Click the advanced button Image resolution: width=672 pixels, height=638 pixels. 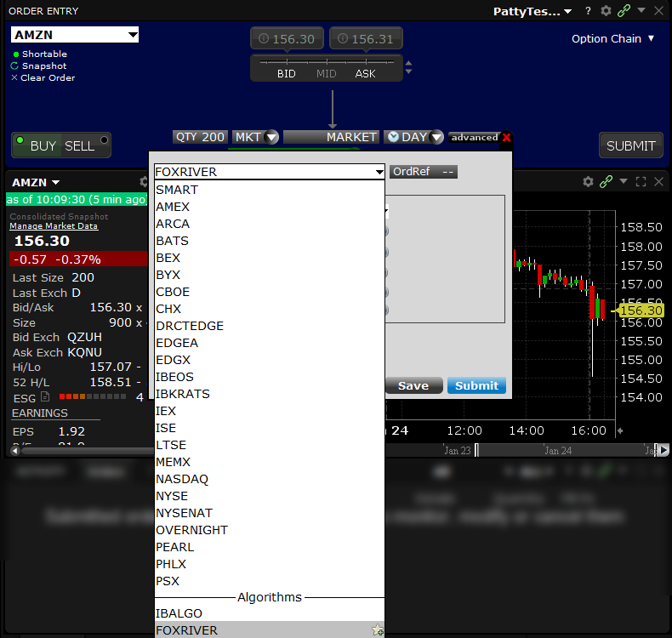474,138
